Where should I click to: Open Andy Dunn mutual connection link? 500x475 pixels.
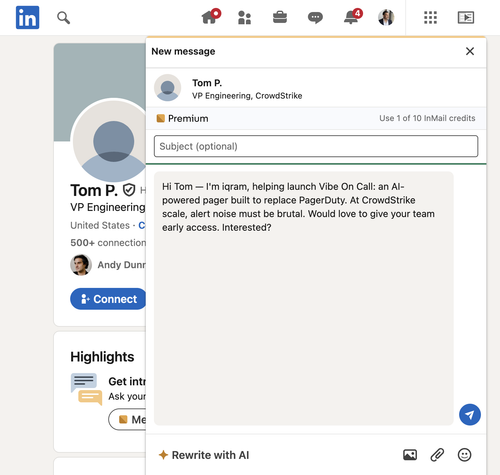tap(122, 265)
